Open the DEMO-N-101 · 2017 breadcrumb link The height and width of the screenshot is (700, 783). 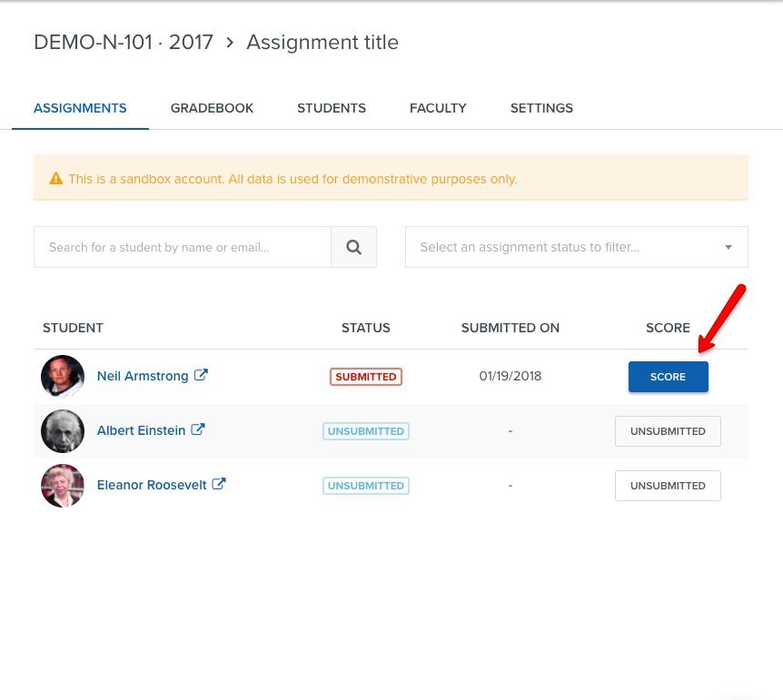(x=124, y=42)
